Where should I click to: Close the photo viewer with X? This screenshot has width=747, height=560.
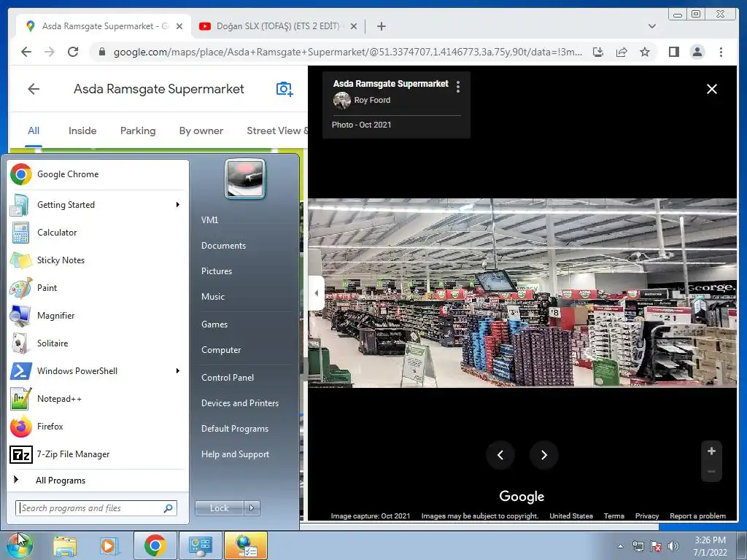click(x=712, y=89)
